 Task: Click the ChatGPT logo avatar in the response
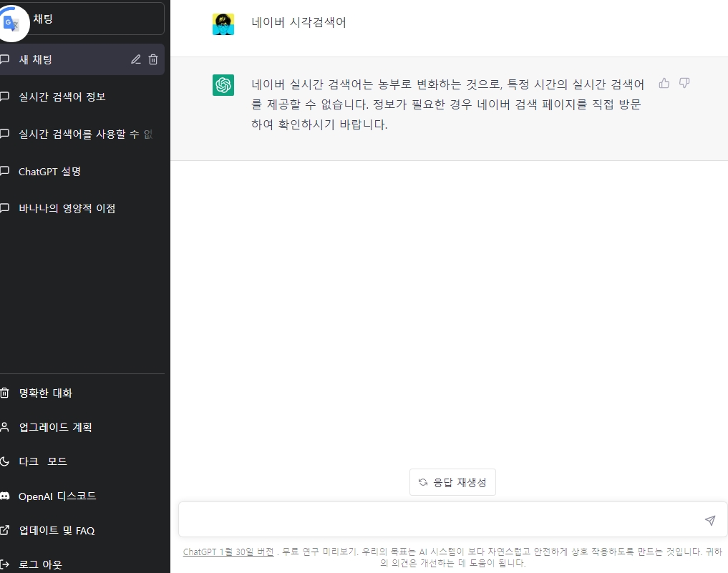point(223,85)
